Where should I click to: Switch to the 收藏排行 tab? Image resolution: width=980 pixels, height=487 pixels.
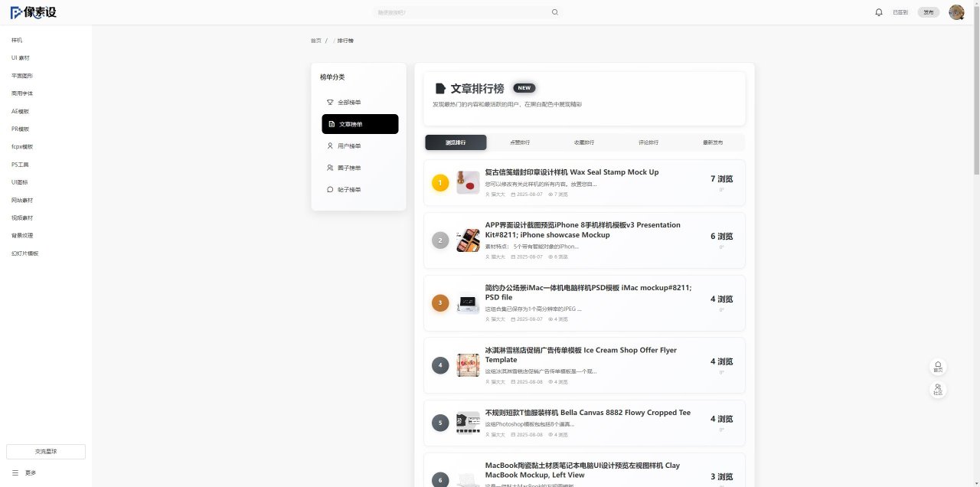584,142
